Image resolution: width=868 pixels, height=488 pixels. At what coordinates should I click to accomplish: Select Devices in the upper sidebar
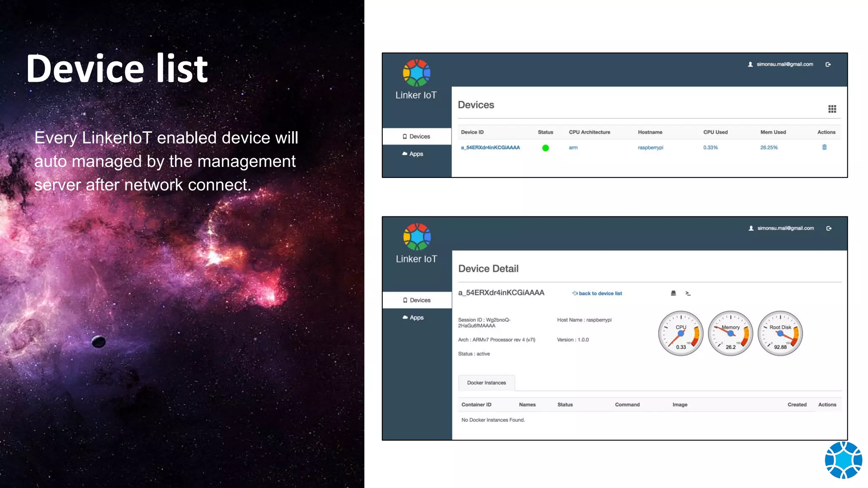pyautogui.click(x=417, y=136)
